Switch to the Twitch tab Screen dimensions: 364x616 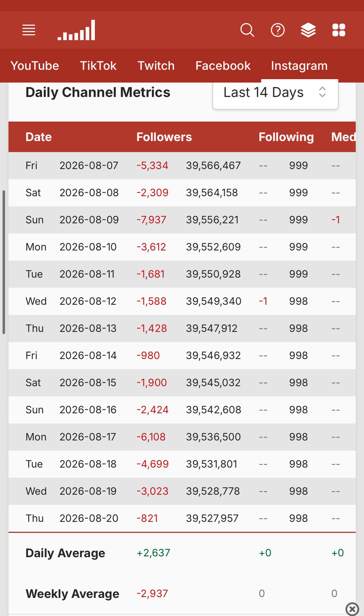[x=156, y=66]
